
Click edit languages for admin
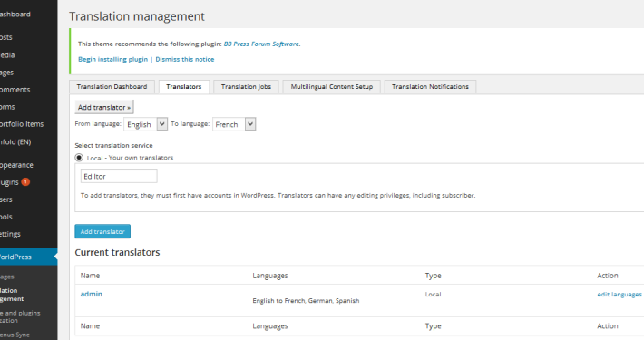(620, 295)
